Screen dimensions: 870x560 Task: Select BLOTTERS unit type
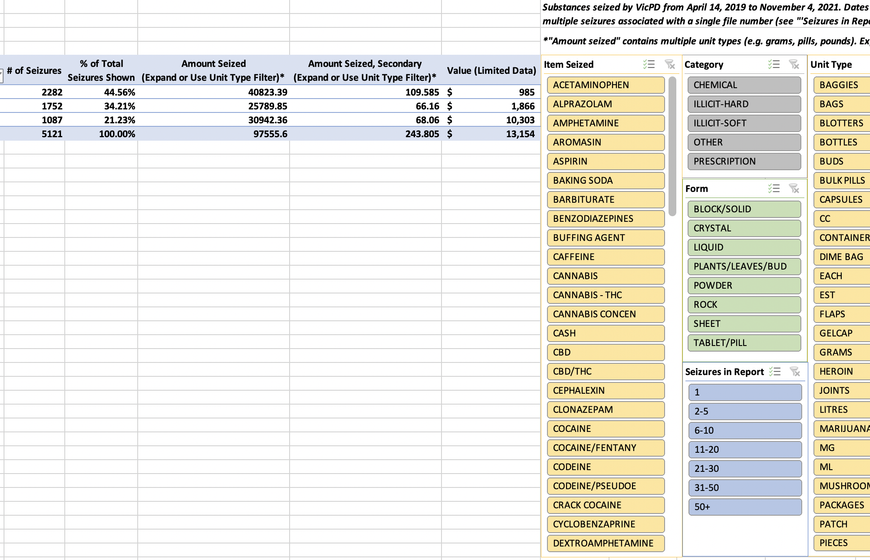tap(842, 123)
